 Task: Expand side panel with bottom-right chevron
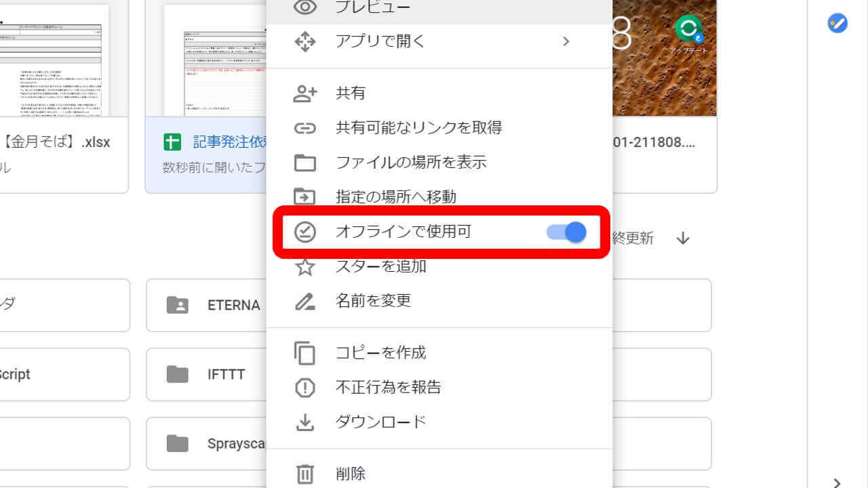click(x=837, y=482)
